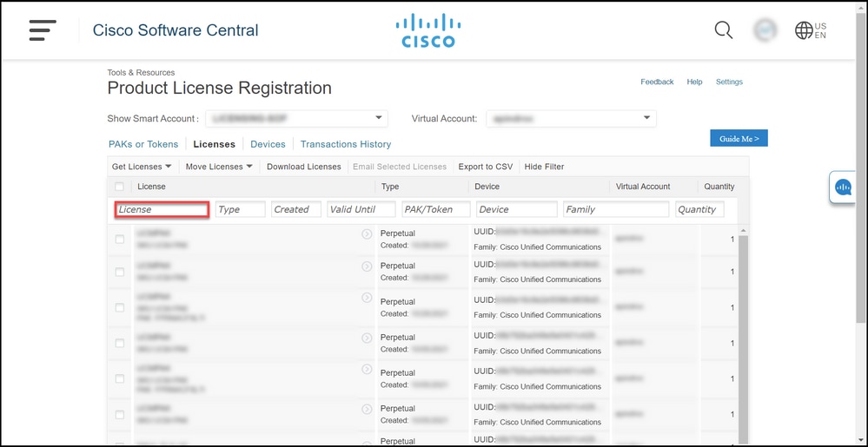This screenshot has height=447, width=868.
Task: Expand details arrow on first license row
Action: [x=367, y=234]
